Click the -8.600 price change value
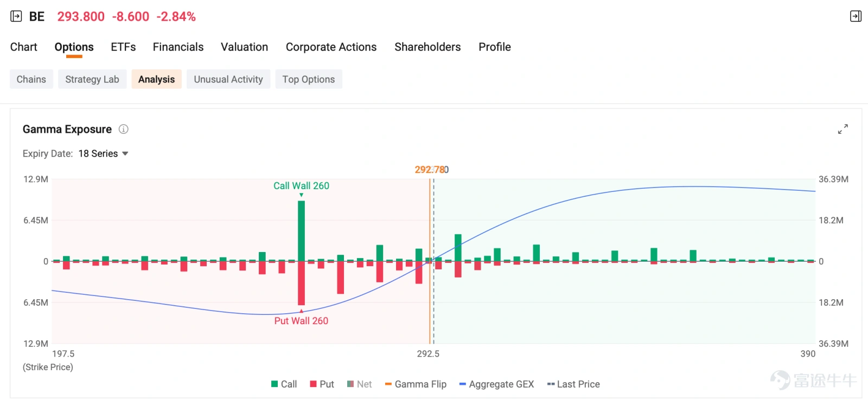 coord(131,17)
